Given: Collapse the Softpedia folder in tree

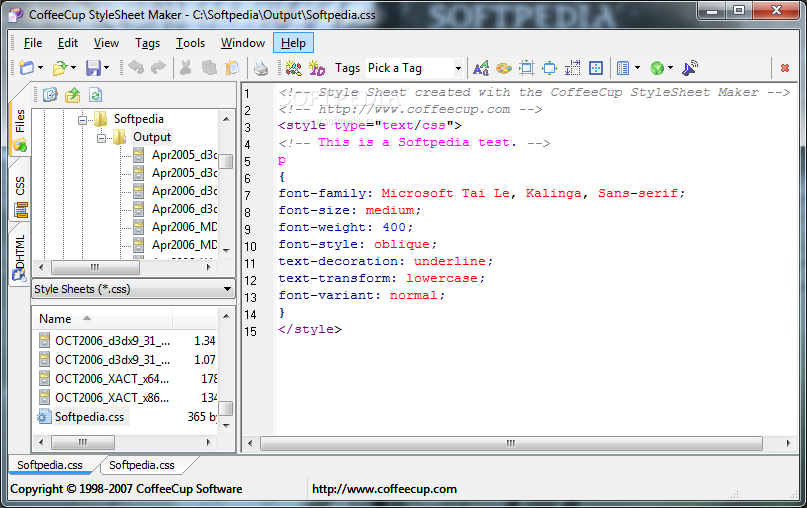Looking at the screenshot, I should (82, 120).
